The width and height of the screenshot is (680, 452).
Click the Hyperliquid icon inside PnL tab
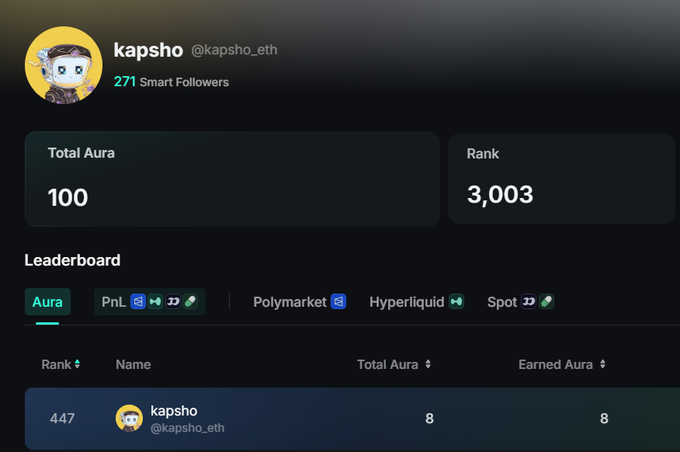click(155, 301)
